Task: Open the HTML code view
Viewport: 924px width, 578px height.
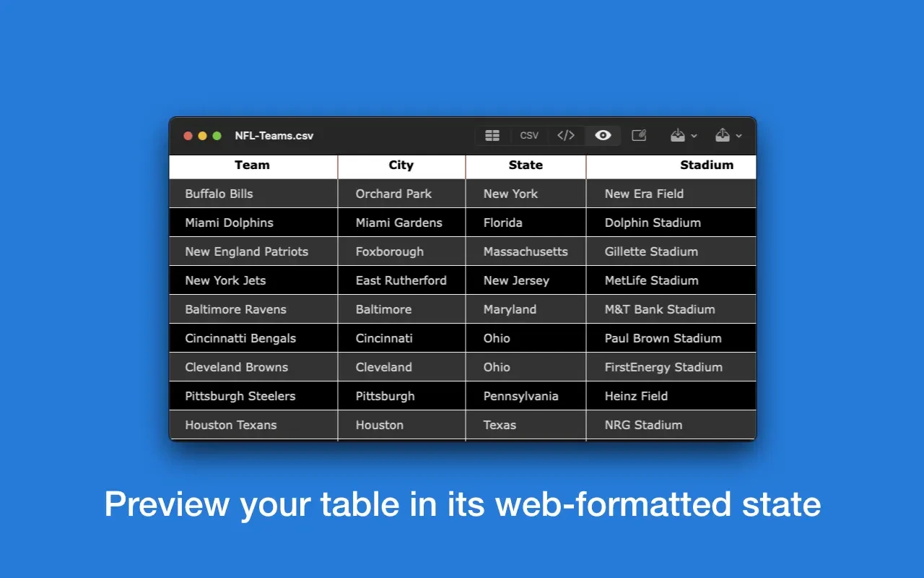Action: 566,136
